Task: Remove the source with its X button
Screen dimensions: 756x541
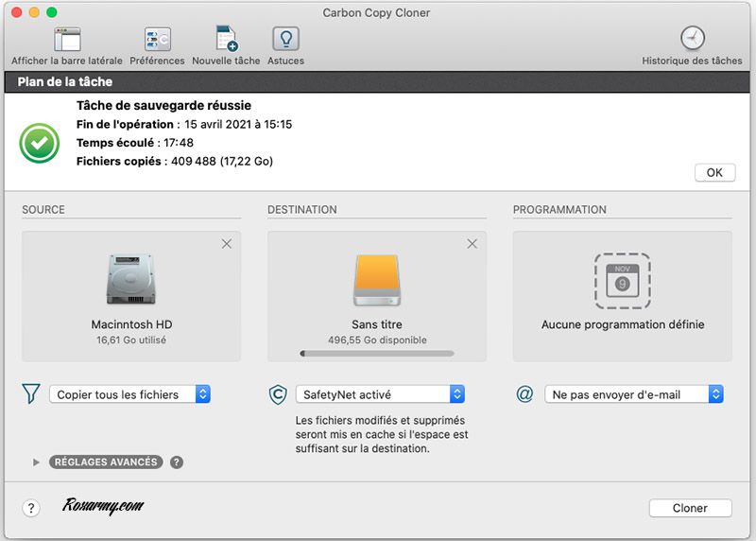Action: (226, 244)
